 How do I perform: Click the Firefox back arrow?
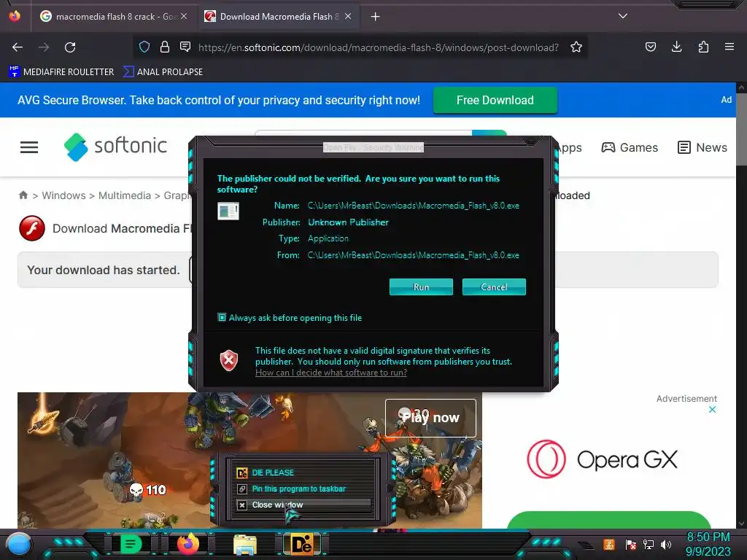(x=18, y=47)
